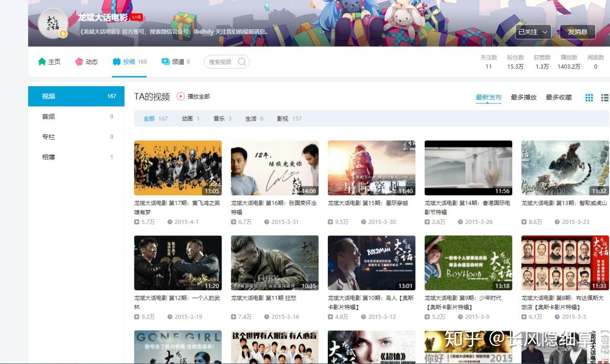
Task: Open the 第8期 布达佩斯大饭店 thumbnail
Action: point(565,263)
